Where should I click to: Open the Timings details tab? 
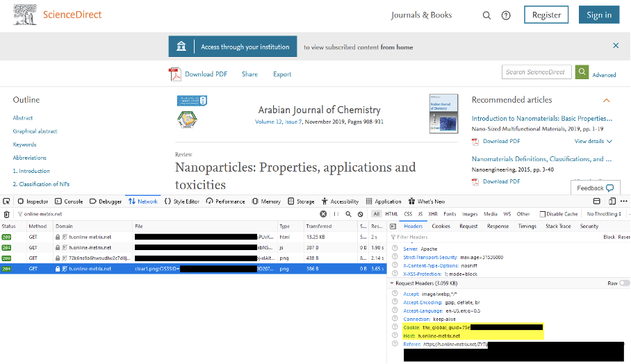tap(527, 226)
